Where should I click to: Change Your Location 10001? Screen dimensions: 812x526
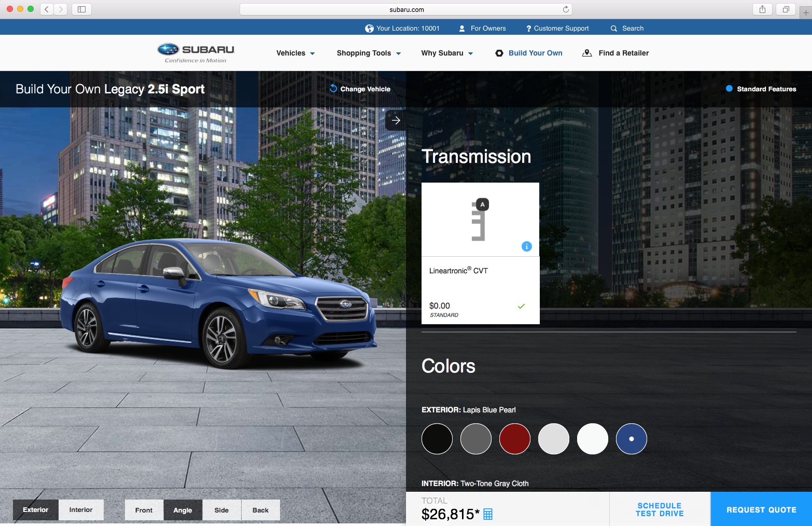coord(408,29)
